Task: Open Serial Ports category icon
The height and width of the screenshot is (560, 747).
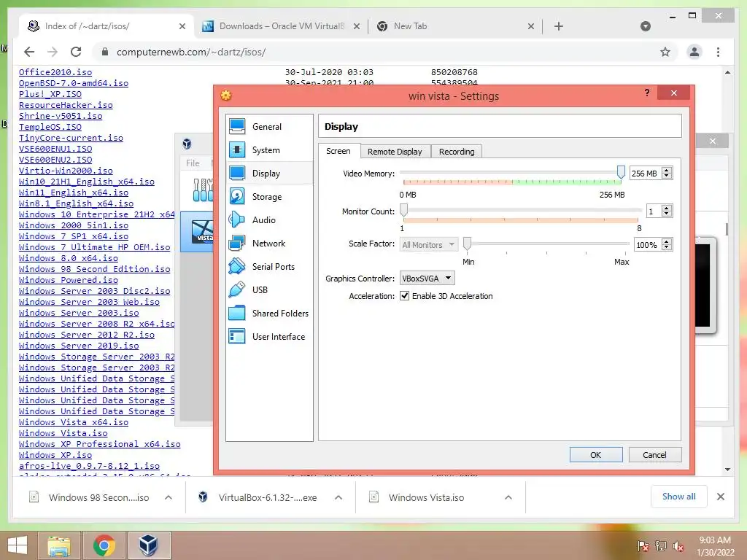Action: 237,267
